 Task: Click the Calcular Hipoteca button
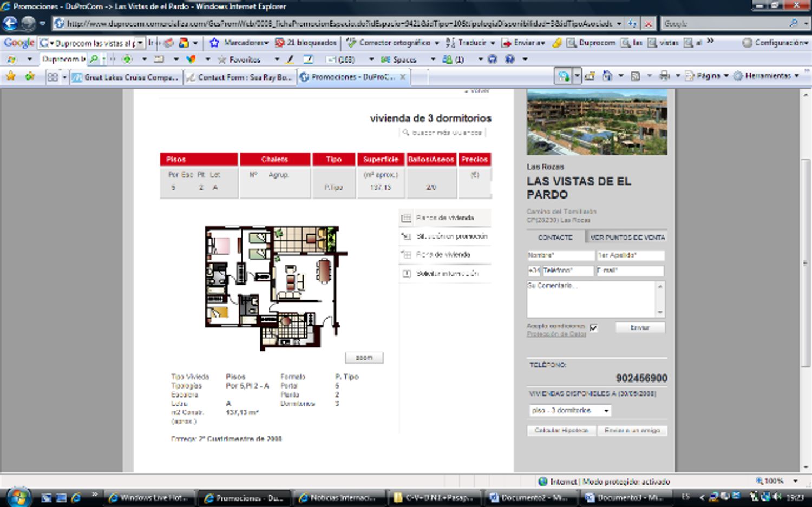pos(561,430)
